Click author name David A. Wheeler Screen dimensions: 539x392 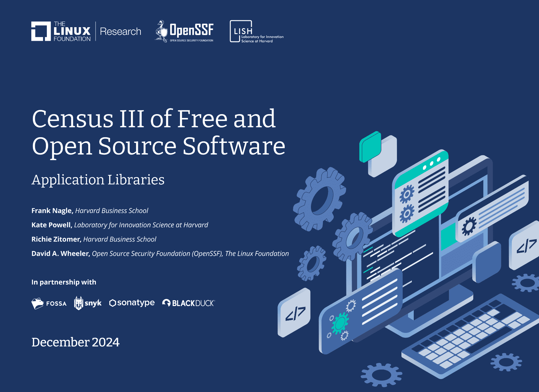(61, 254)
